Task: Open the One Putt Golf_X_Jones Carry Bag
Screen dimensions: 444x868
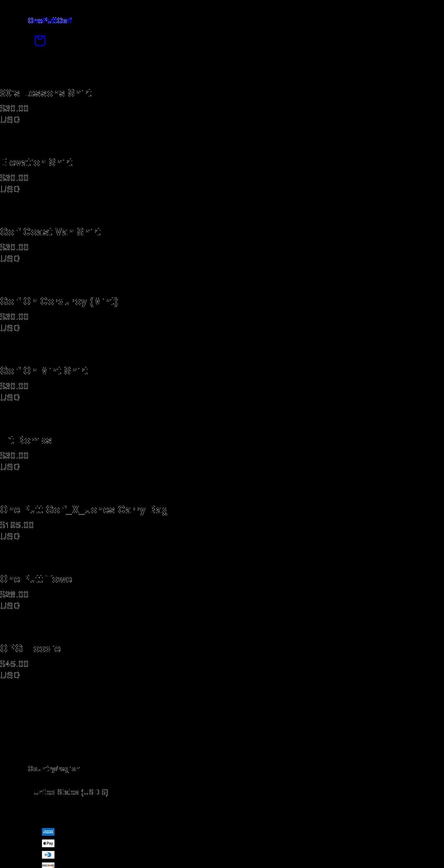Action: click(84, 510)
